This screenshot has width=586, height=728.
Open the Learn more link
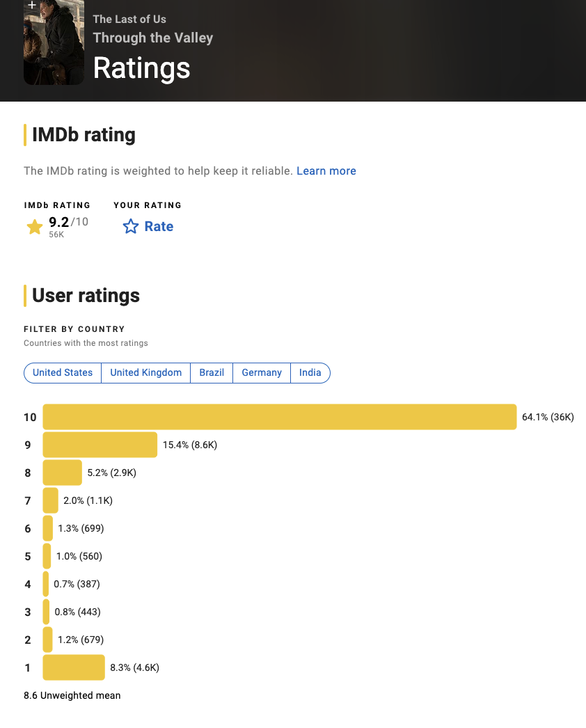[x=326, y=171]
